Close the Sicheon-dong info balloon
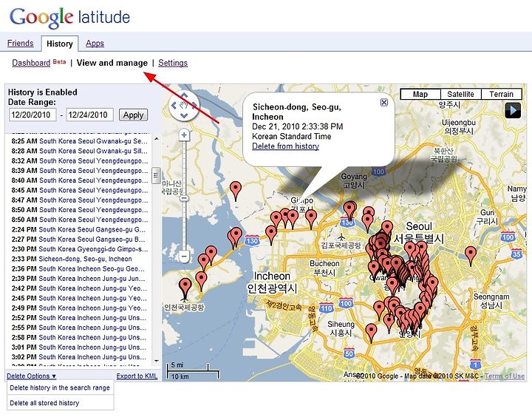 (x=383, y=102)
